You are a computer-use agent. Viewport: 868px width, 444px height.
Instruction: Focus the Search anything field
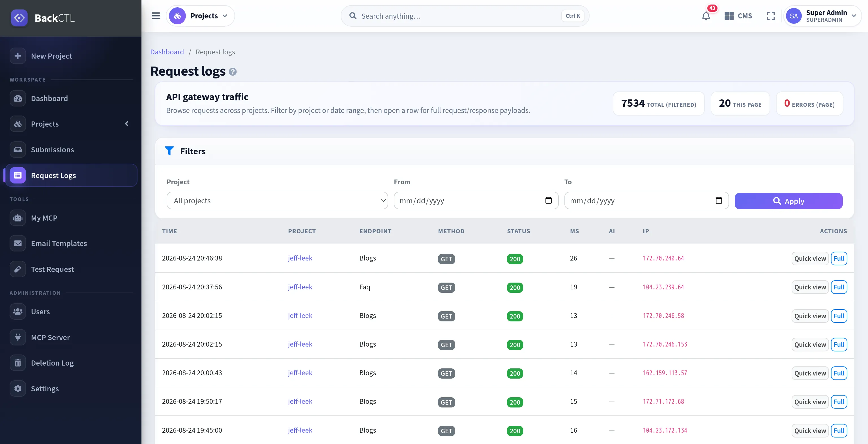(465, 16)
